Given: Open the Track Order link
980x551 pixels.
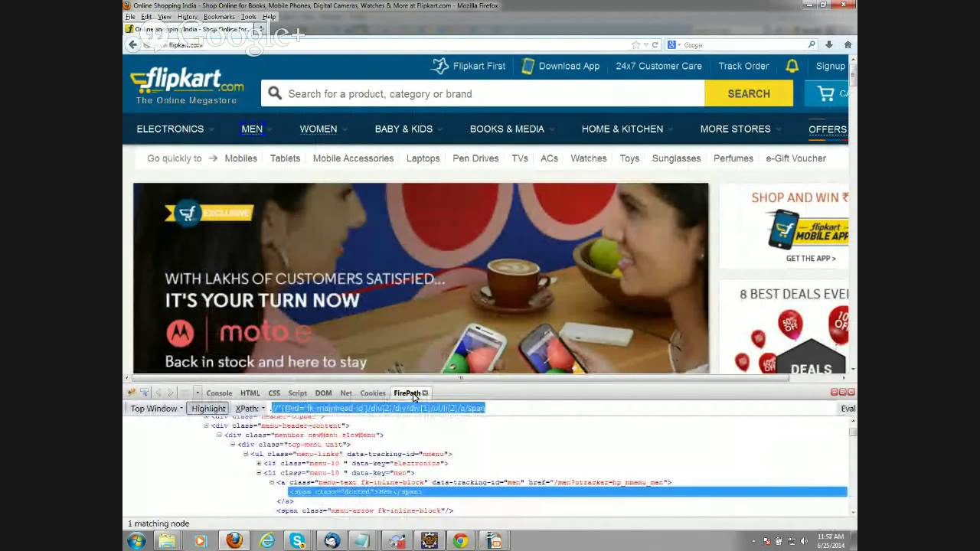Looking at the screenshot, I should point(743,66).
